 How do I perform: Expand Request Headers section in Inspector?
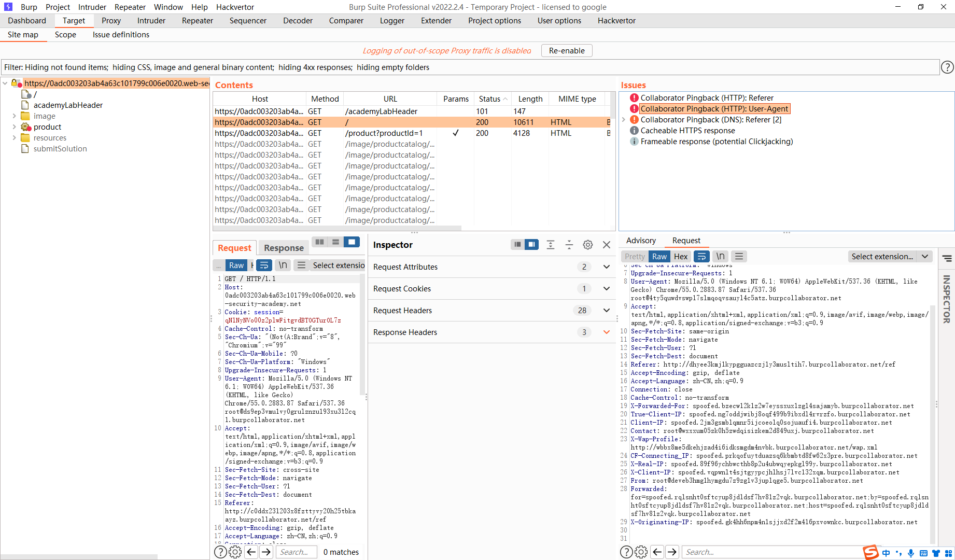pyautogui.click(x=607, y=310)
